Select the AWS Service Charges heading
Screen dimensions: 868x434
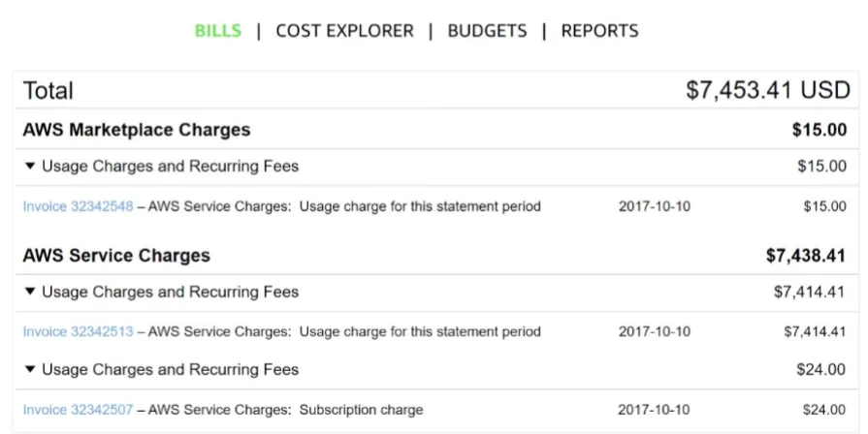click(x=116, y=256)
